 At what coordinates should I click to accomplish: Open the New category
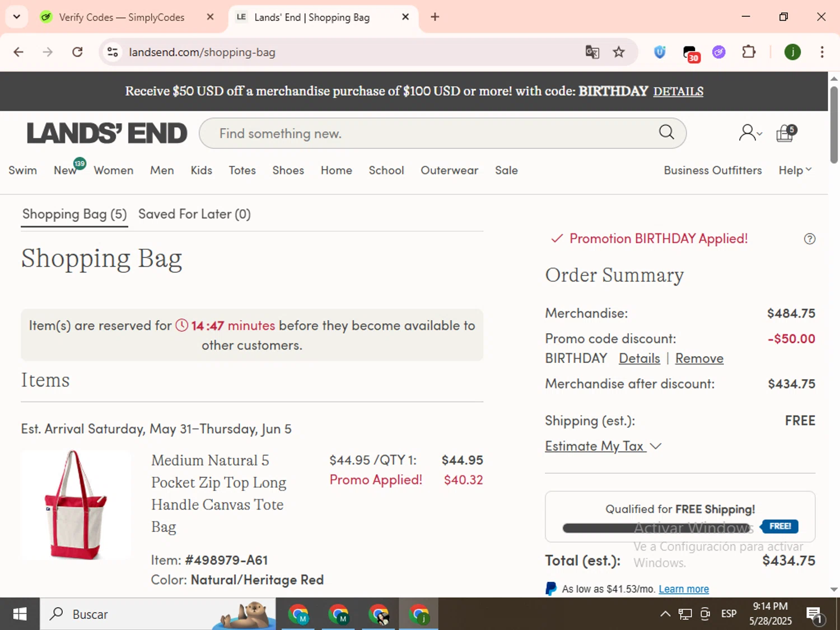pyautogui.click(x=66, y=170)
